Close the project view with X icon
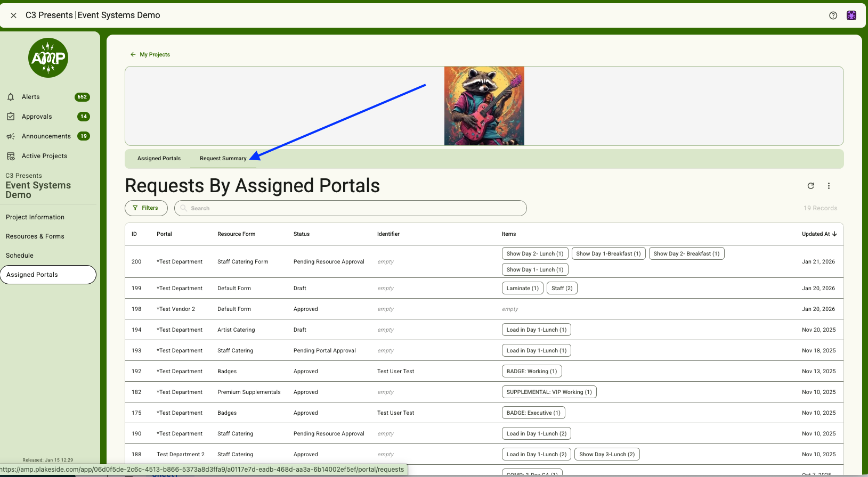 tap(13, 15)
